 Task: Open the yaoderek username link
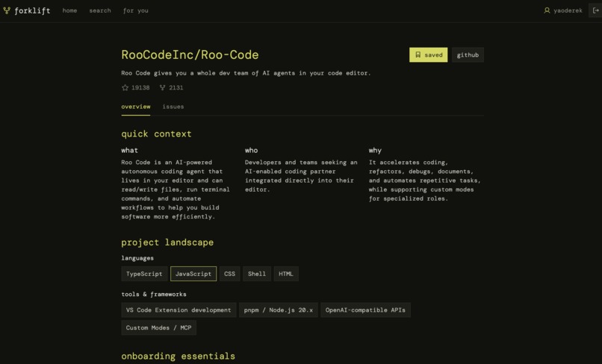click(568, 10)
